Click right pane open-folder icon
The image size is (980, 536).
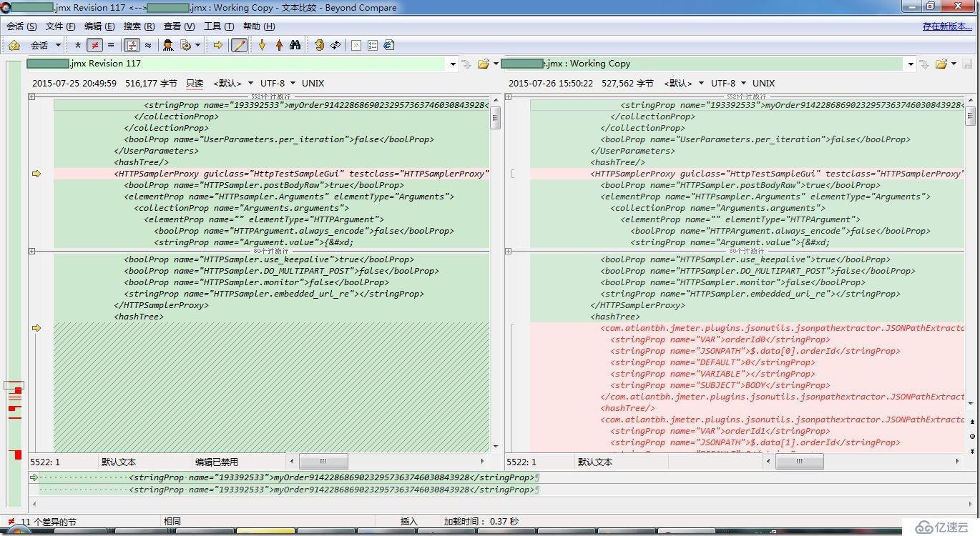click(941, 64)
